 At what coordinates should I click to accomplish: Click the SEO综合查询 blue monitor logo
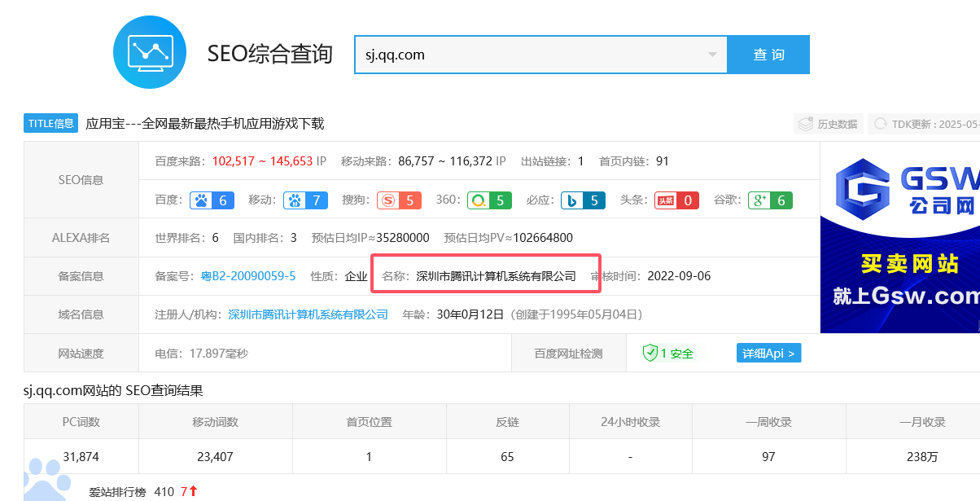coord(150,51)
